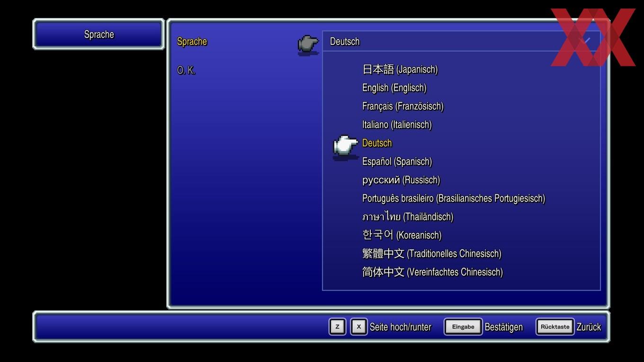Click the white pointing hand cursor
The image size is (644, 362).
pyautogui.click(x=346, y=147)
